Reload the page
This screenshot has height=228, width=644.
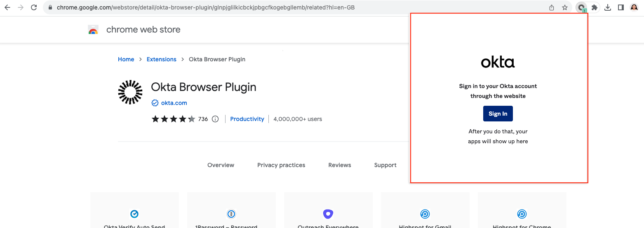(34, 7)
